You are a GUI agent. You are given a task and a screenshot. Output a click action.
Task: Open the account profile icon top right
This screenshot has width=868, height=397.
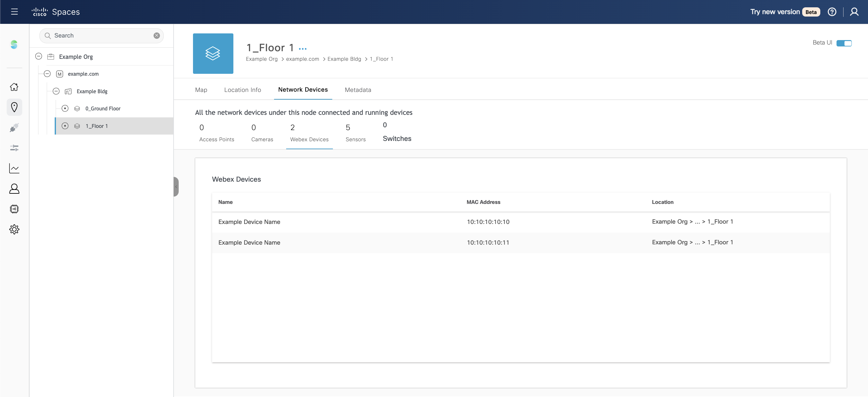[854, 11]
